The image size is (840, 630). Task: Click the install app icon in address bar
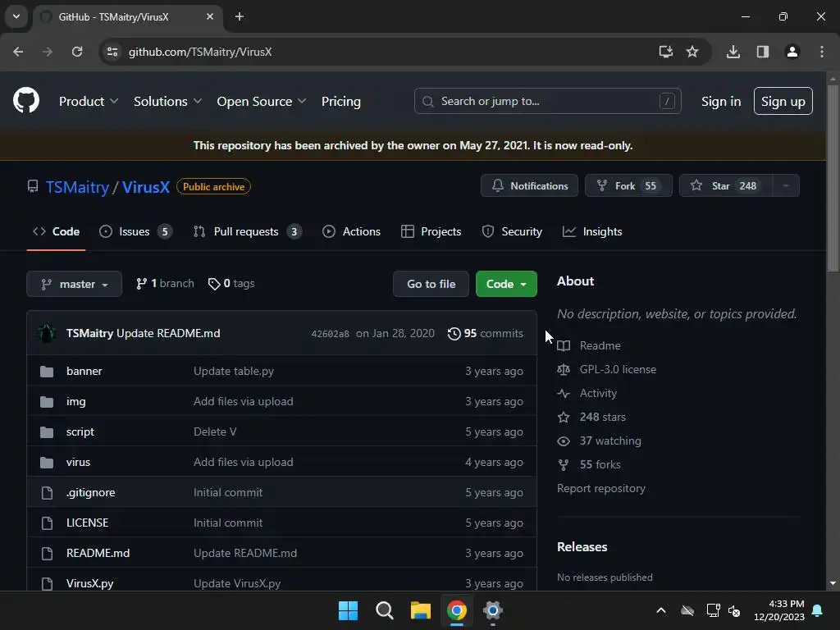(666, 52)
